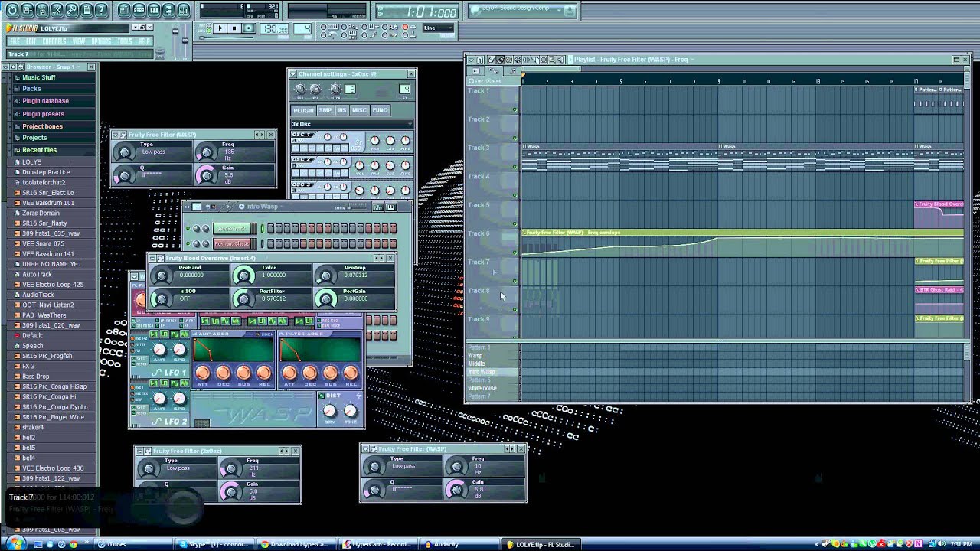The width and height of the screenshot is (980, 551).
Task: Switch to SMP tab in Channel settings
Action: [325, 110]
